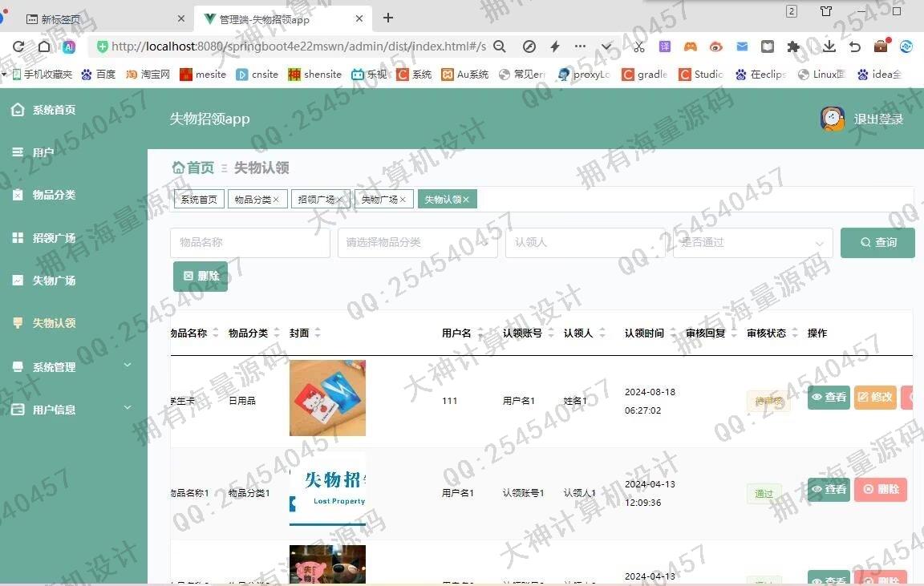Open the three-dots more options icon

pyautogui.click(x=580, y=46)
